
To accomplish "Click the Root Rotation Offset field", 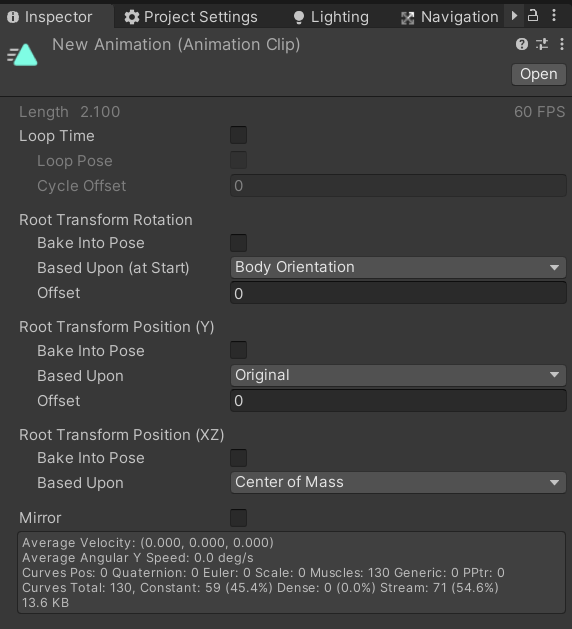I will tap(398, 293).
